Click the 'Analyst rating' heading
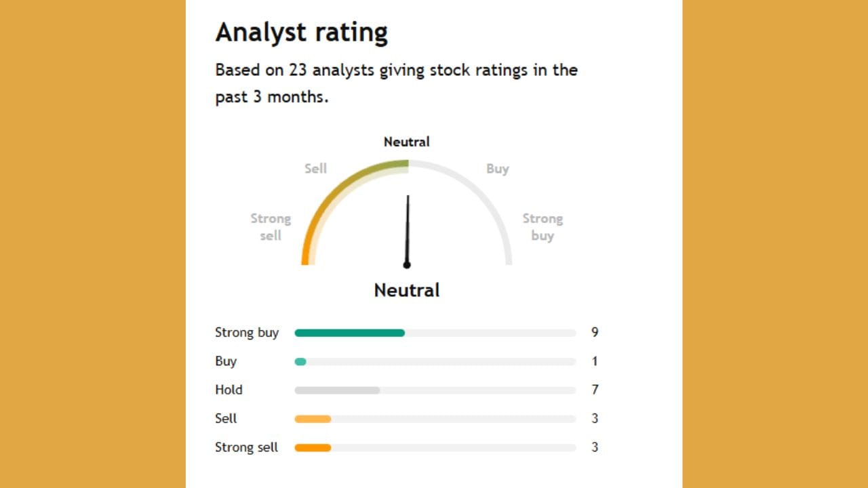Screen dimensions: 868x488 click(x=302, y=33)
